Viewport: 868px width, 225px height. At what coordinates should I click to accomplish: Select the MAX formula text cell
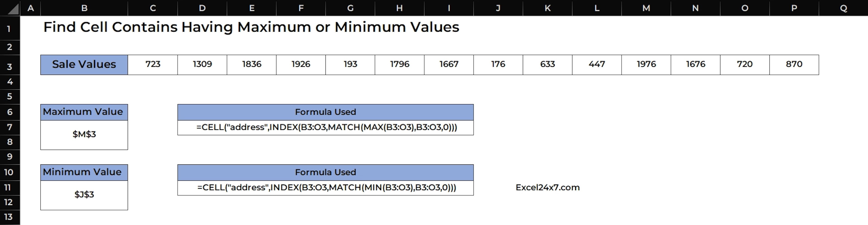[325, 128]
